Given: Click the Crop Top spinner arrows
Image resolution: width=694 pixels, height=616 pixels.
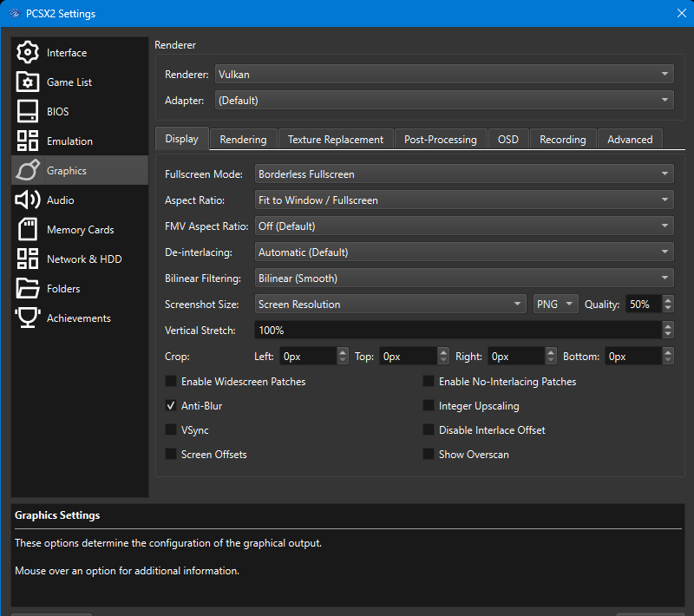Looking at the screenshot, I should [x=443, y=357].
